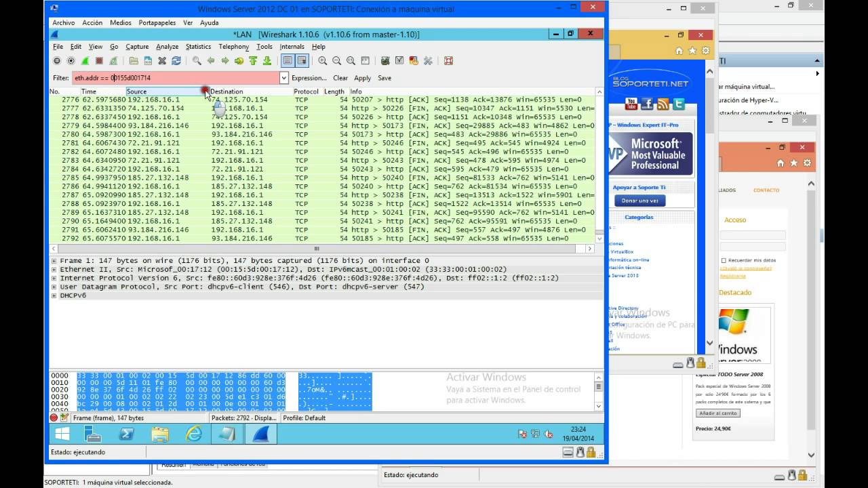The image size is (868, 488).
Task: Open the Capture menu
Action: point(137,47)
